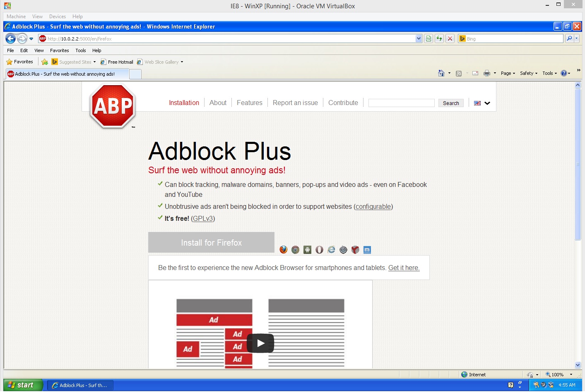
Task: Click the Bing search input box
Action: click(x=510, y=38)
